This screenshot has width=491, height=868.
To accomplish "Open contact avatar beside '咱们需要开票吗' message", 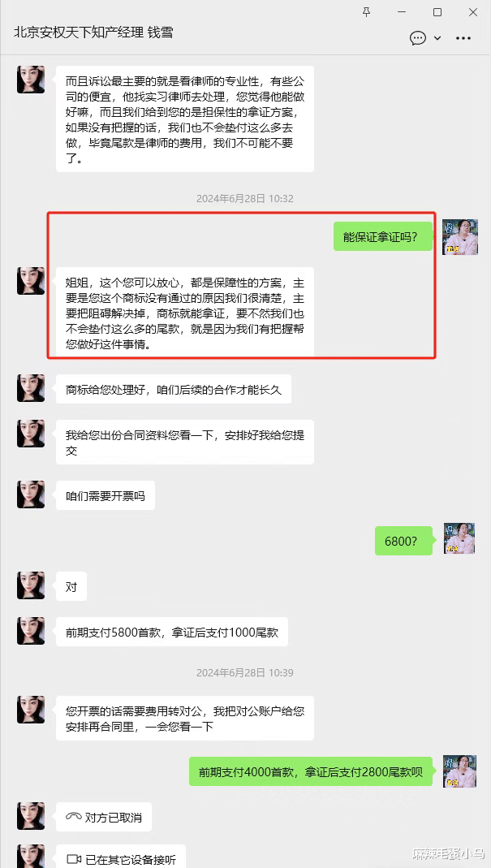I will pyautogui.click(x=31, y=494).
